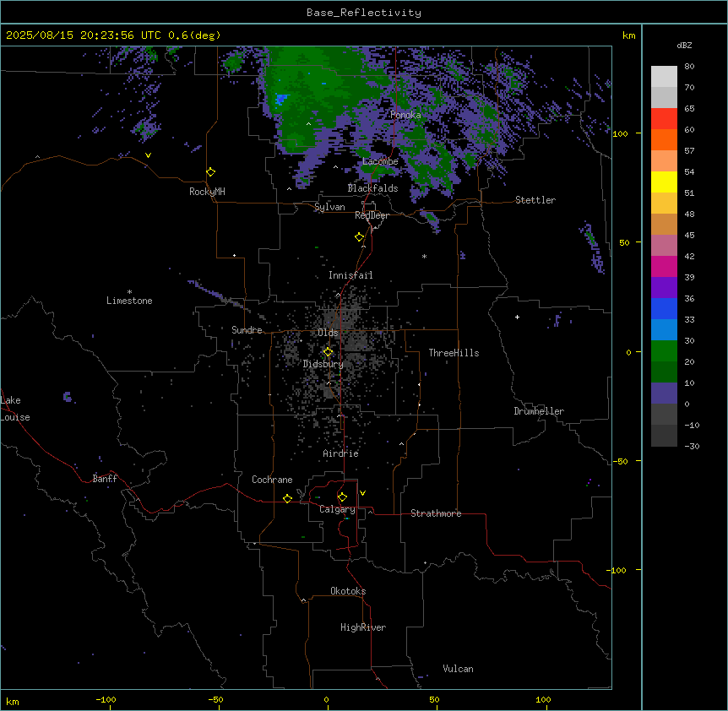Click the Olds label
728x711 pixels.
click(328, 333)
